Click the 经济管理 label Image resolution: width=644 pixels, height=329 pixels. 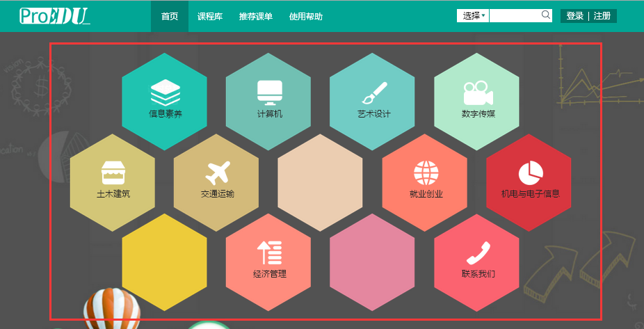coord(269,273)
